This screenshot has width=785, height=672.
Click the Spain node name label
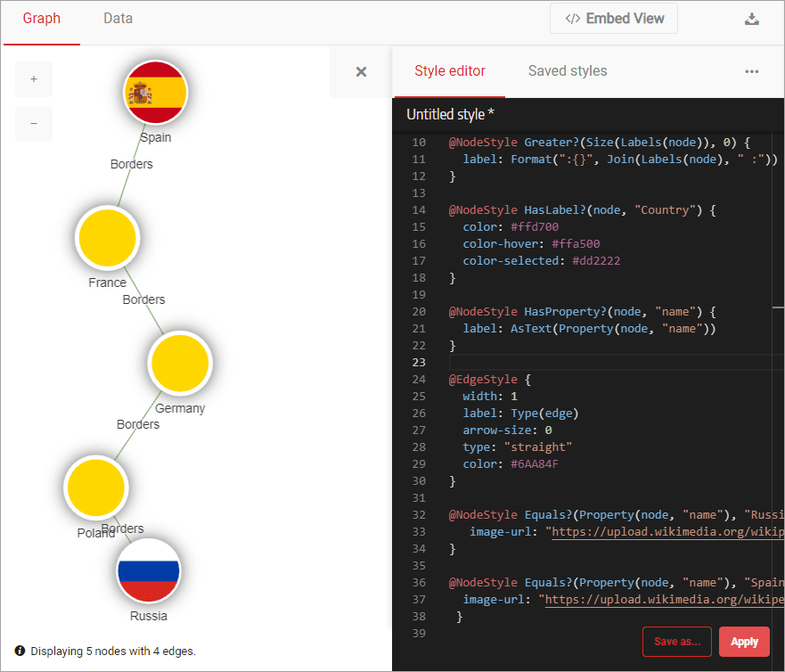[x=156, y=137]
